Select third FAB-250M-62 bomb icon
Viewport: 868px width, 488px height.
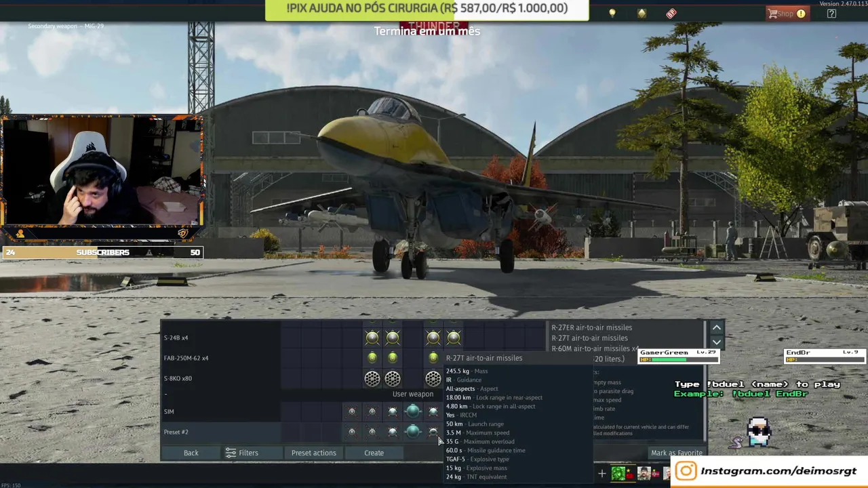[x=433, y=358]
